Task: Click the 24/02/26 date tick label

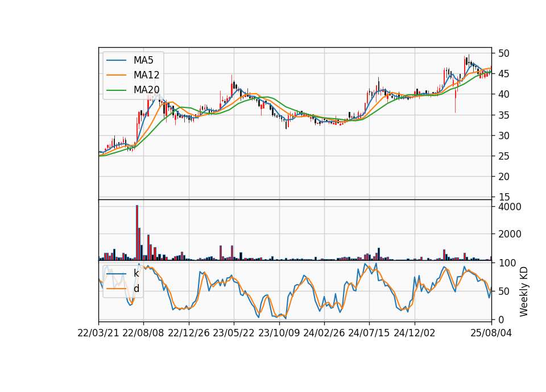Action: pos(324,333)
